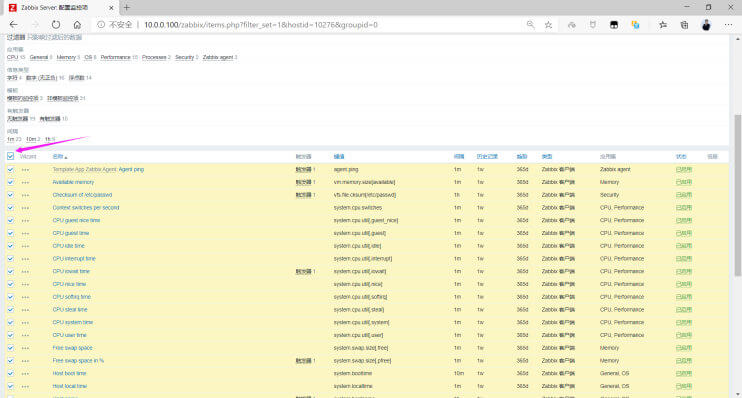Open wizard dots for CPU interrupt time row
Viewport: 742px width, 398px height.
tap(25, 259)
